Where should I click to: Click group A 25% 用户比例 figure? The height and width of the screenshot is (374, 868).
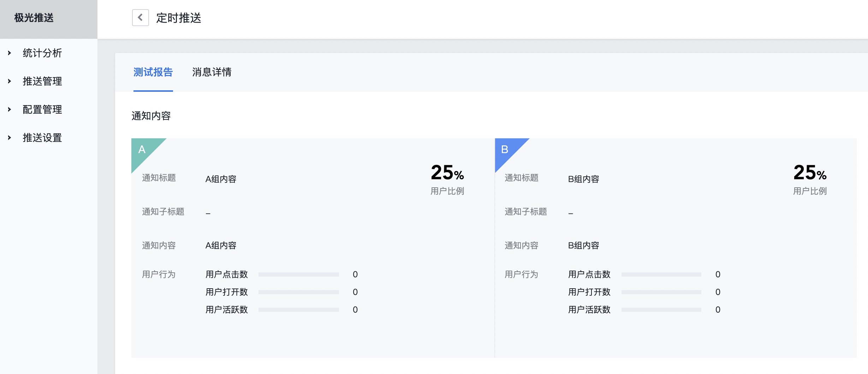click(447, 179)
